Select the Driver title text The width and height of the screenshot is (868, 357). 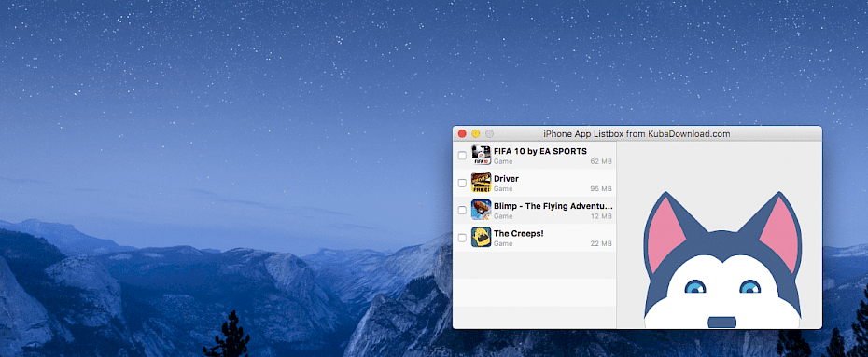pos(506,179)
